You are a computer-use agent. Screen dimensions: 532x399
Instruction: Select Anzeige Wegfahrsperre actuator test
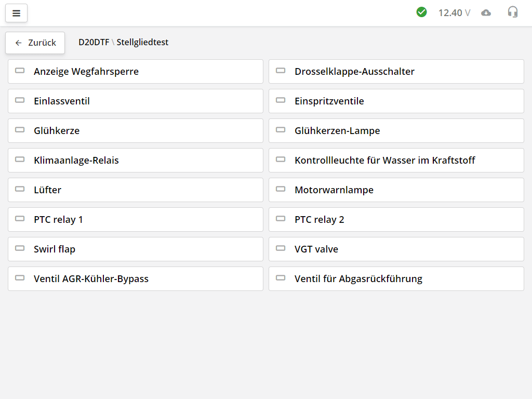pos(136,72)
